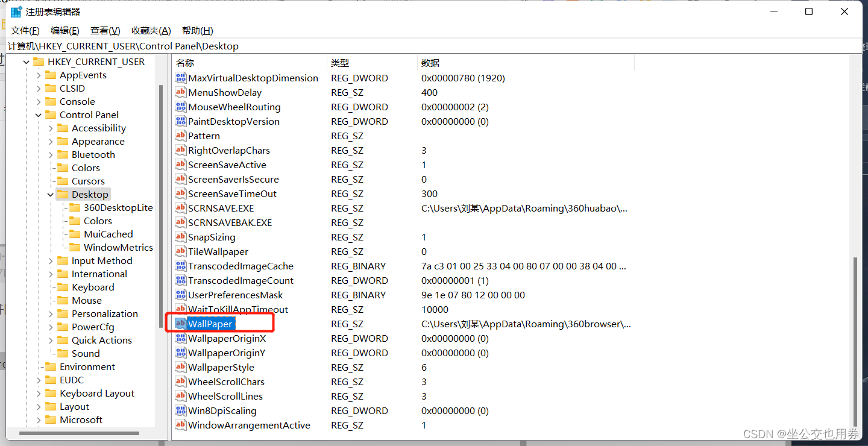Click the Accessibility folder icon in tree
The width and height of the screenshot is (868, 446).
tap(63, 128)
